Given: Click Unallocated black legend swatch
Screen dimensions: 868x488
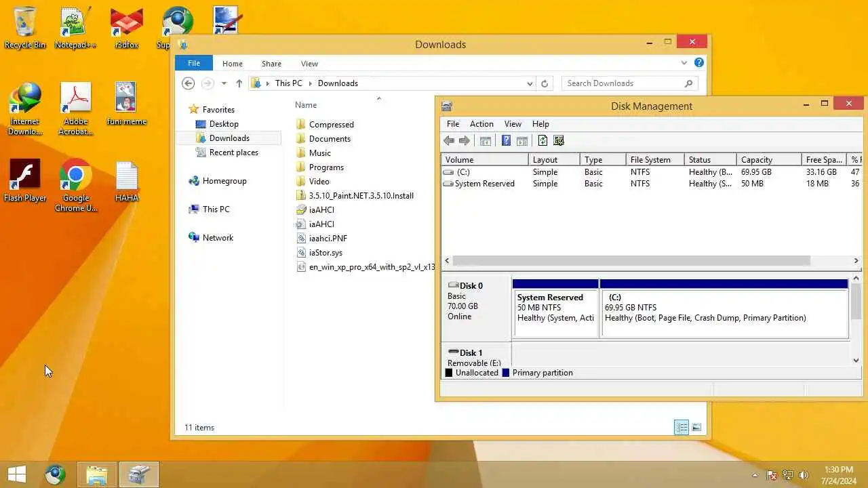Looking at the screenshot, I should [x=449, y=373].
